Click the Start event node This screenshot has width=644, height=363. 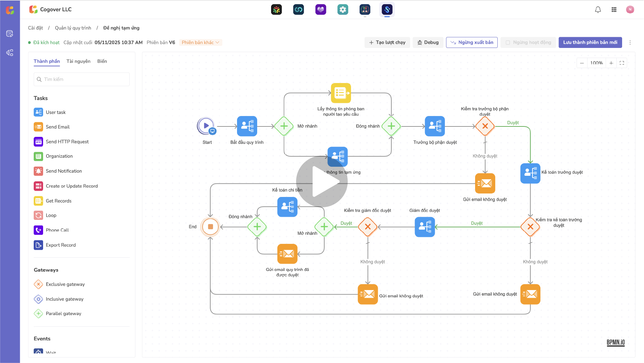click(x=206, y=126)
